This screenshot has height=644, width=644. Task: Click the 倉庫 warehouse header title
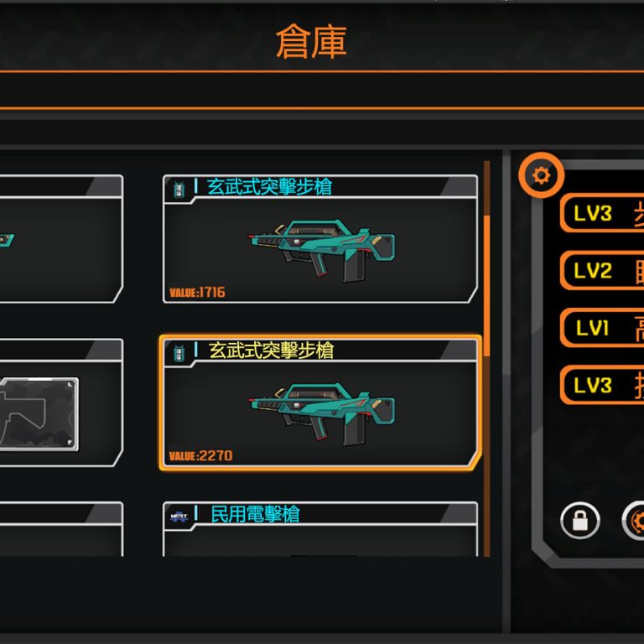pyautogui.click(x=311, y=41)
